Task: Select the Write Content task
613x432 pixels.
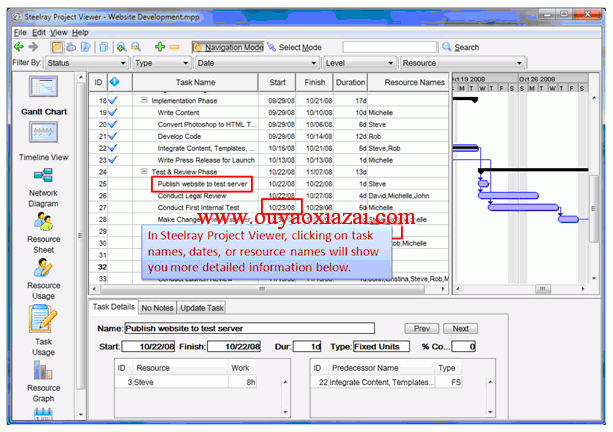Action: point(178,113)
